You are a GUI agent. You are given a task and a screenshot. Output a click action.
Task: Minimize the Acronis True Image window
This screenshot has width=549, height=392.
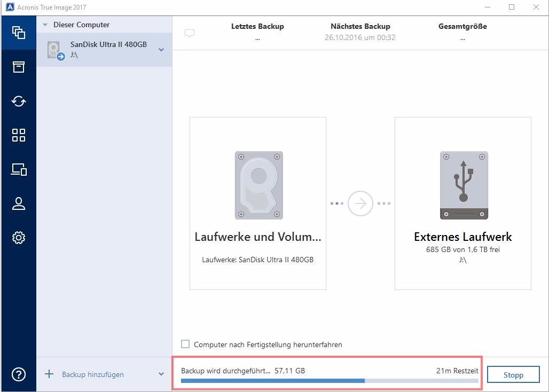(488, 7)
